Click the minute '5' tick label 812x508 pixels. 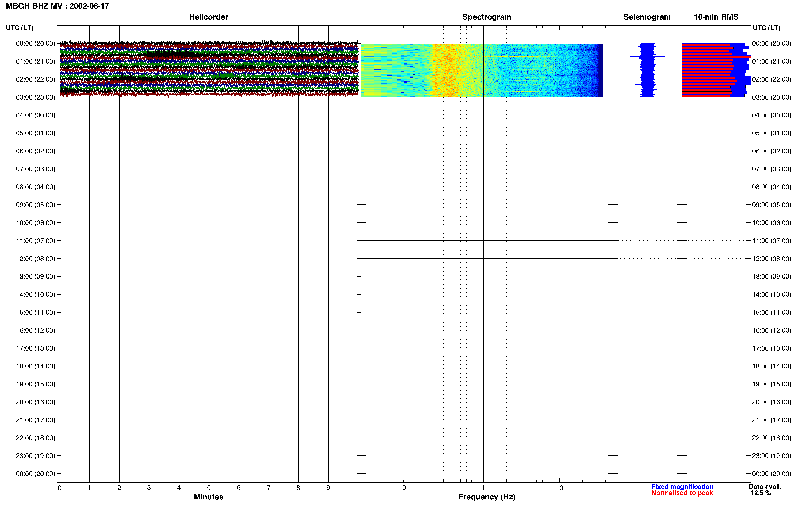209,487
